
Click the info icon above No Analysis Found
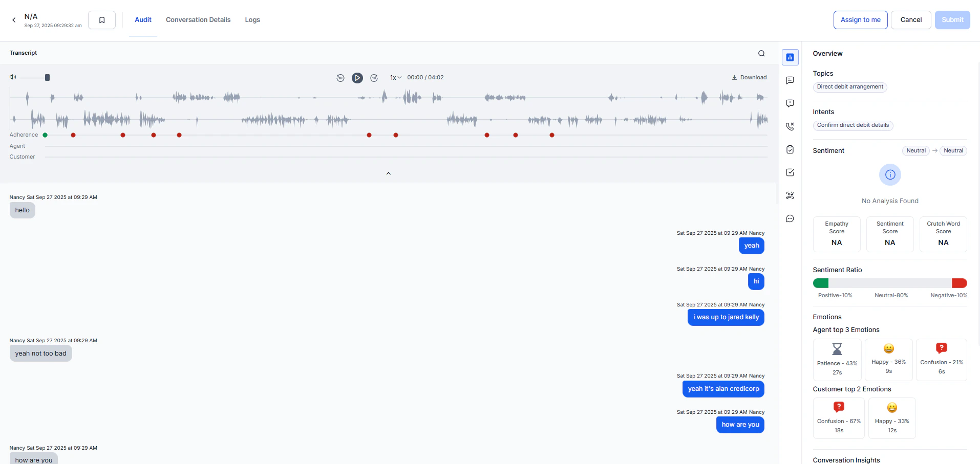pos(890,175)
